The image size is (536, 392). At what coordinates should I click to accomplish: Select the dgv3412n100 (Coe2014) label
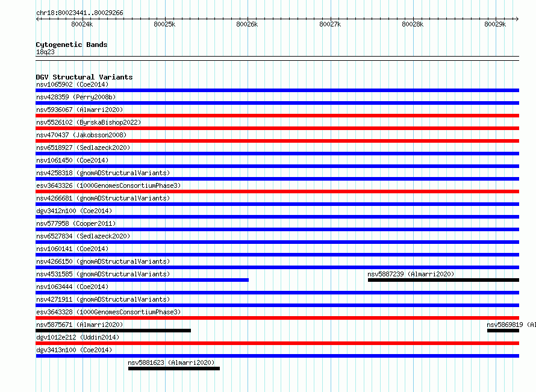tap(74, 211)
